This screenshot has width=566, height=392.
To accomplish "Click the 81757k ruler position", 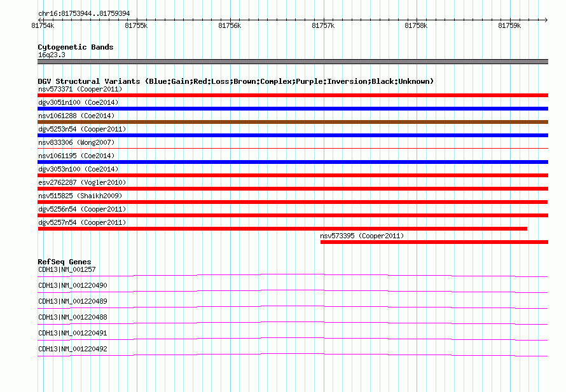I will click(323, 25).
